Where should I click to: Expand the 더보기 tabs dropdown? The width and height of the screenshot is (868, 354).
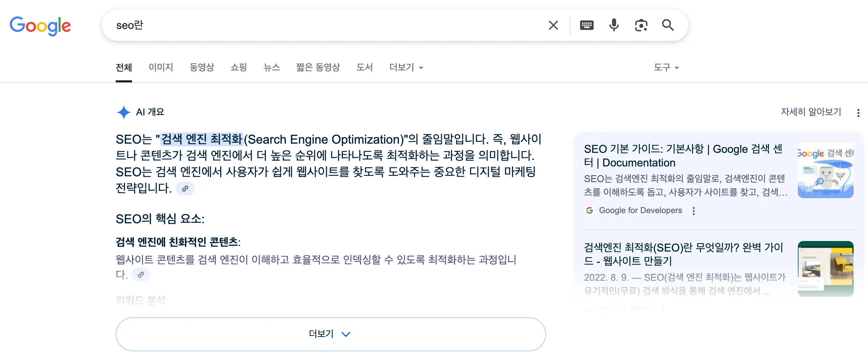(406, 67)
